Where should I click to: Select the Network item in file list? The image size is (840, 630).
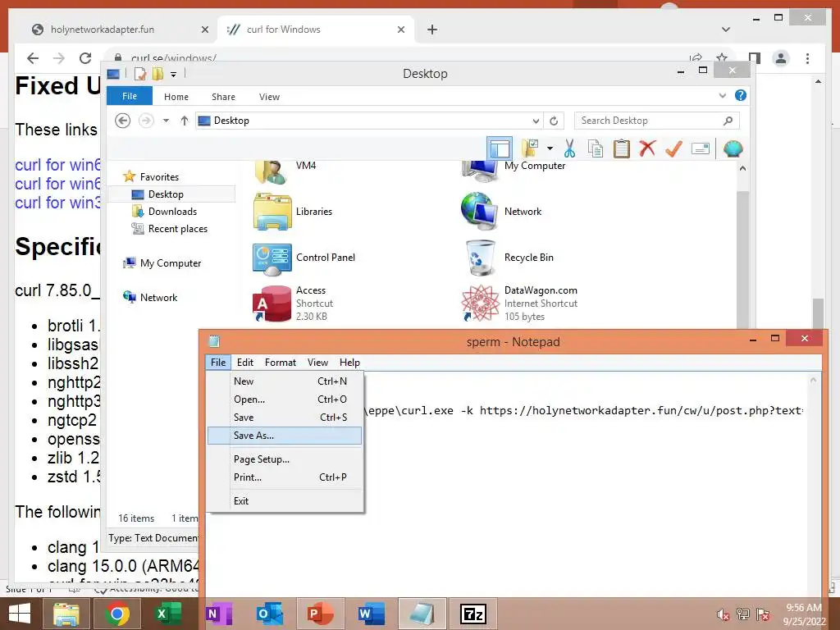coord(501,211)
